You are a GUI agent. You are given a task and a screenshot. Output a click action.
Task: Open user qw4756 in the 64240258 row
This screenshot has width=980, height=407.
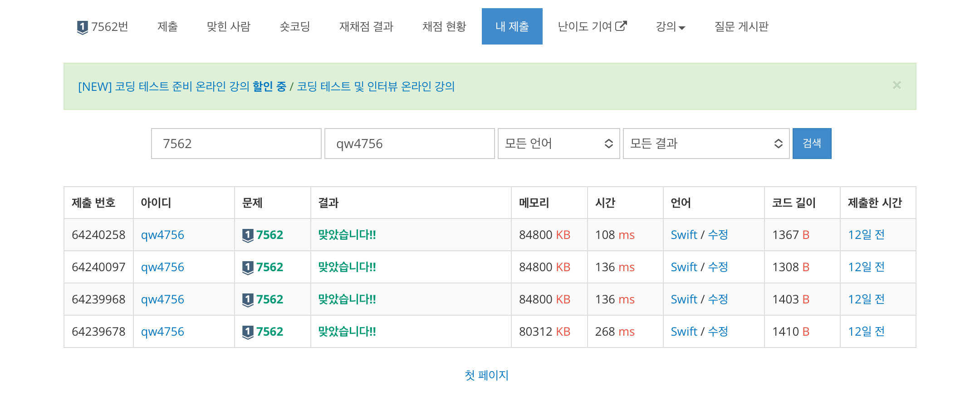tap(162, 235)
